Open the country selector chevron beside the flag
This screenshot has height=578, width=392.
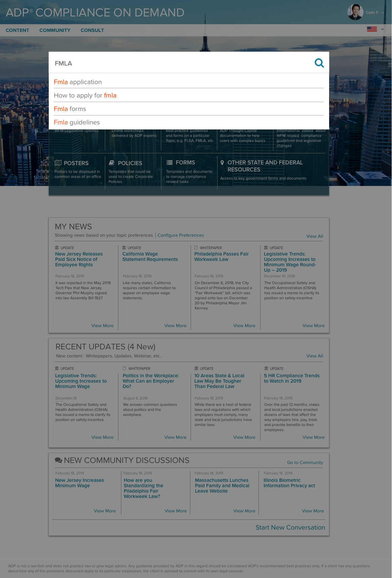coord(382,29)
